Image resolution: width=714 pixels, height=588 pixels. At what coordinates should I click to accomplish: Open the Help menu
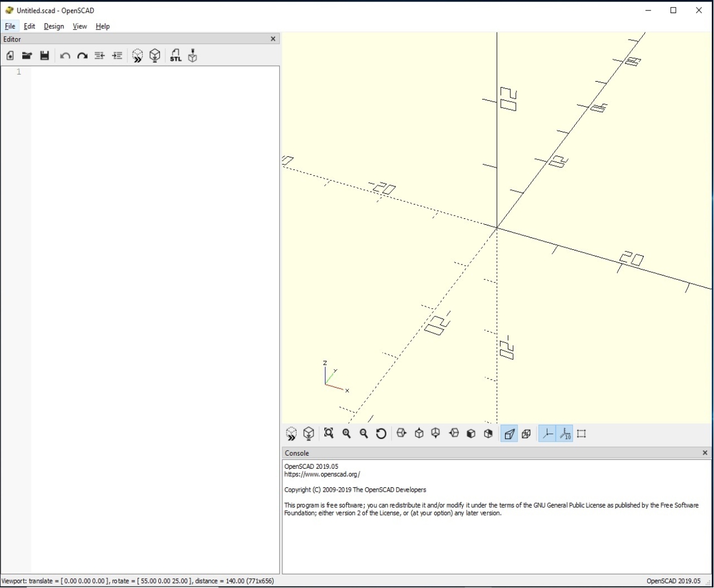pos(102,26)
